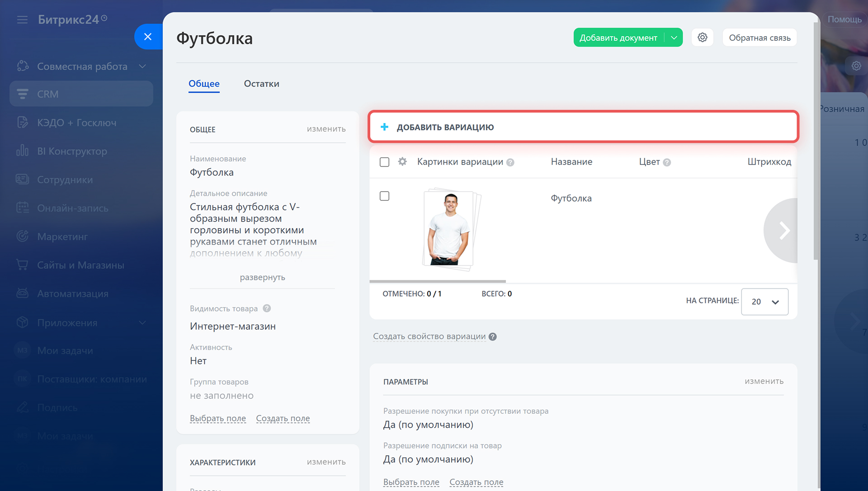Open Мои задачи below Приложения
Screen dimensions: 868x491
[x=65, y=350]
